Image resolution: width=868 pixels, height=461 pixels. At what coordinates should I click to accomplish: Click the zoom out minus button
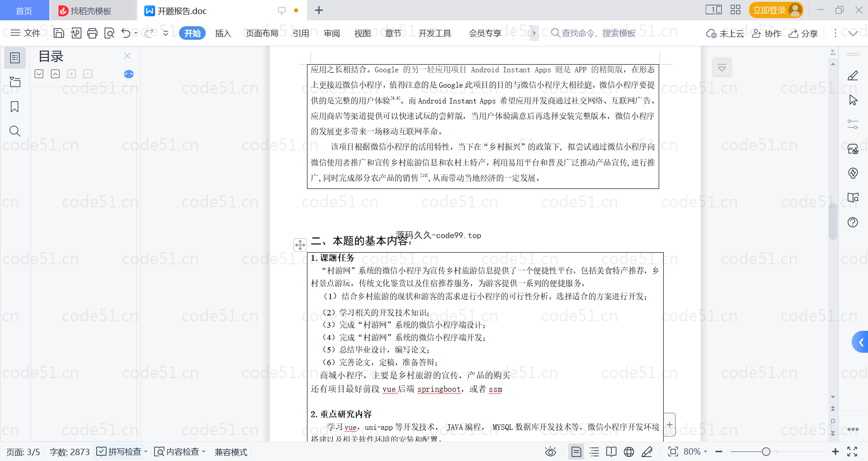(x=719, y=452)
